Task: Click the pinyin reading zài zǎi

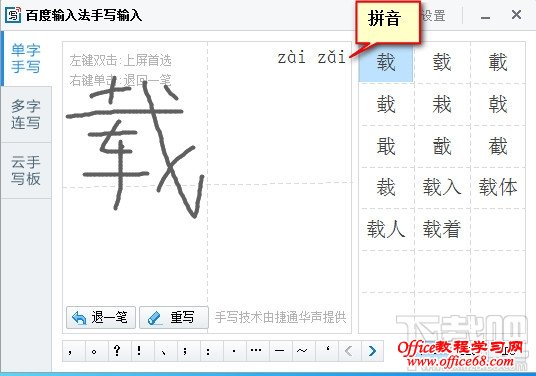Action: click(311, 57)
